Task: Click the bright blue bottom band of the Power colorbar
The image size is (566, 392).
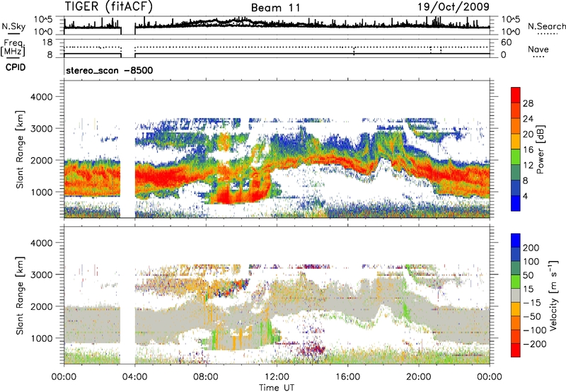Action: point(516,203)
